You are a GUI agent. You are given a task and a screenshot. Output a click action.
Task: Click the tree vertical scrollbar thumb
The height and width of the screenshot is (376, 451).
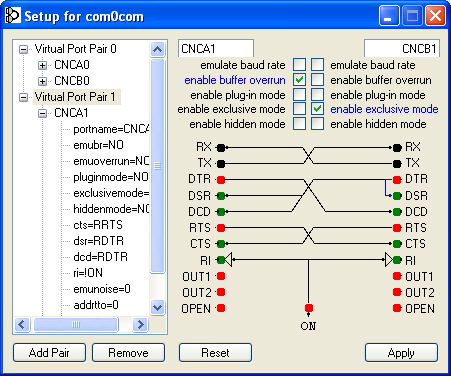[157, 166]
